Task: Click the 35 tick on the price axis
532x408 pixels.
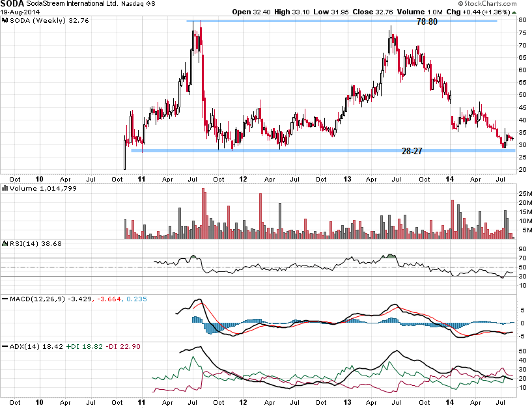Action: [522, 133]
